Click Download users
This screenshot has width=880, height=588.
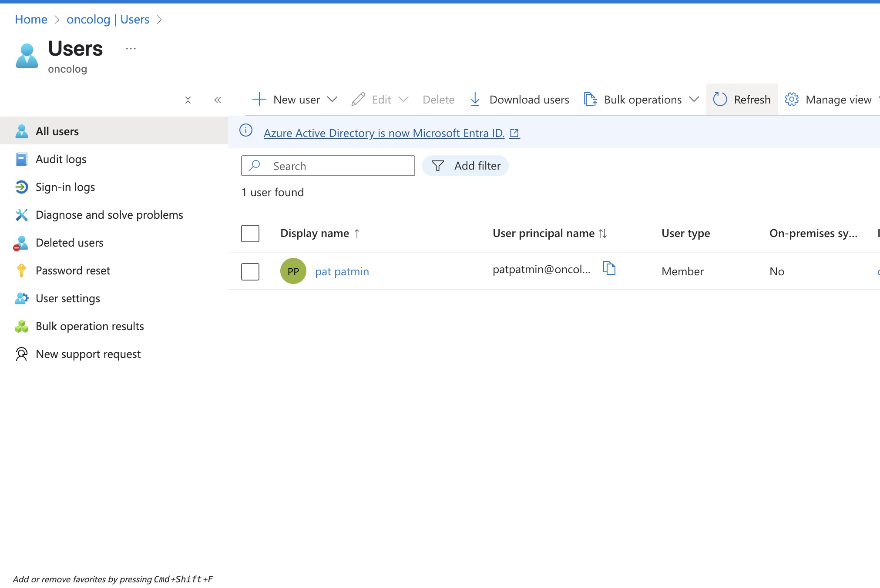click(520, 100)
